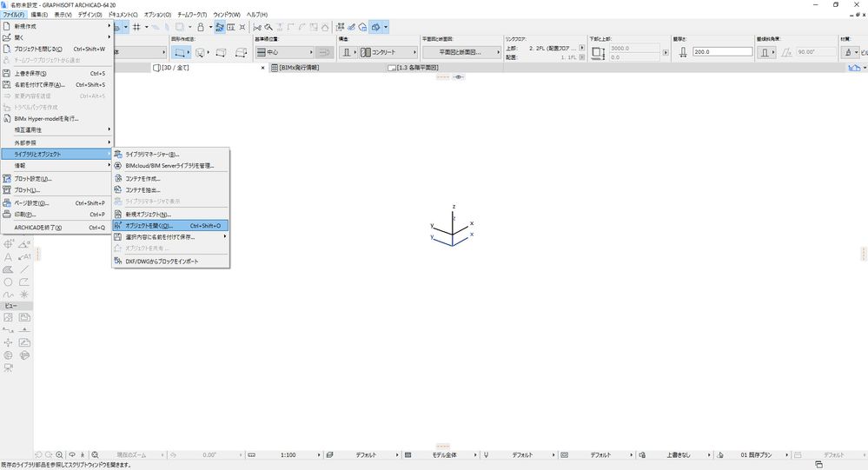The image size is (868, 470).
Task: Select the Polyline tool in the toolbox
Action: 24,282
